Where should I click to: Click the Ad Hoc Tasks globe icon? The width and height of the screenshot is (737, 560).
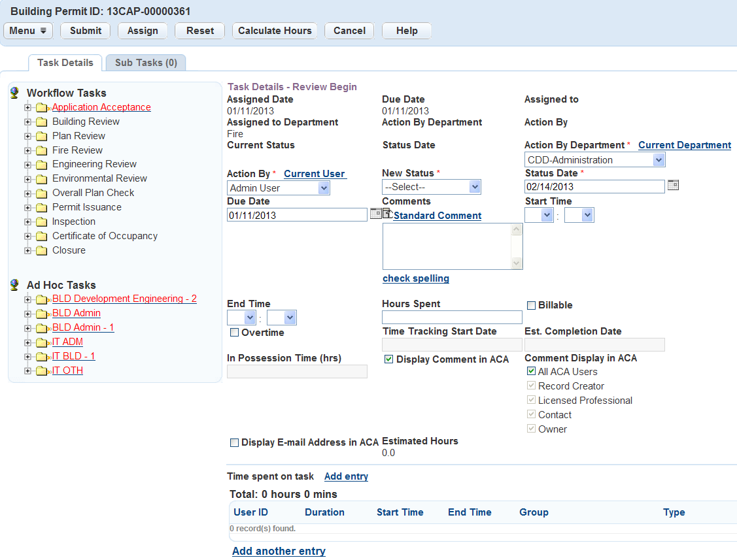point(15,285)
